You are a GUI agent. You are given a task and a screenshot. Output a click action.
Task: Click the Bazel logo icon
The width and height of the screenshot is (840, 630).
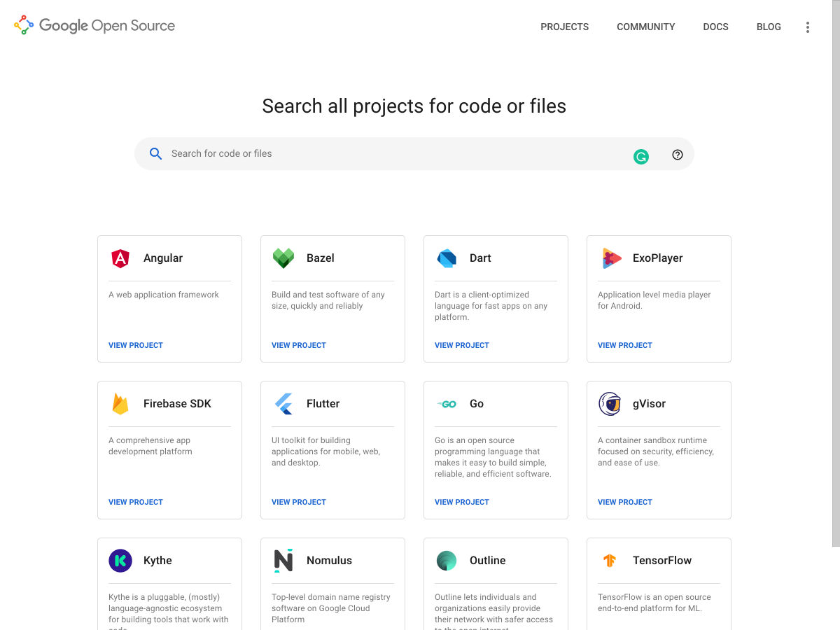click(283, 258)
